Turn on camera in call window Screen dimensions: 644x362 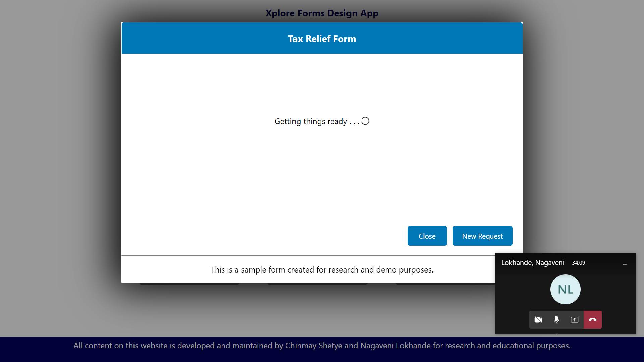538,320
